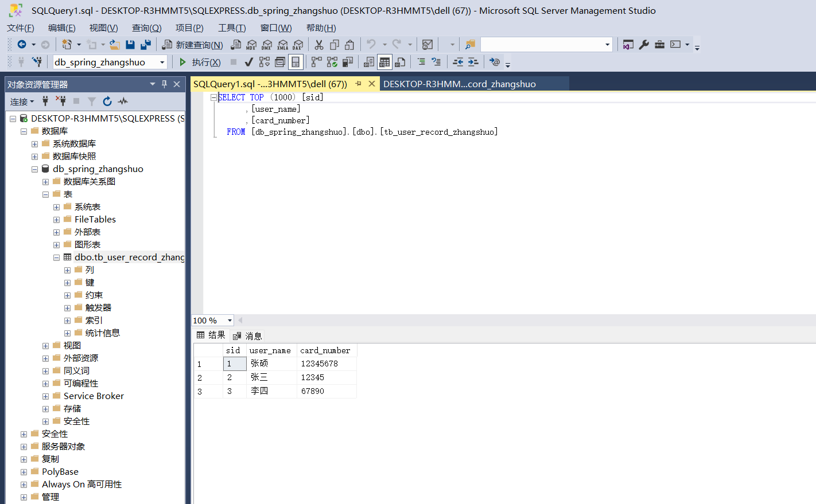The height and width of the screenshot is (504, 816).
Task: Collapse the SELECT statement outline box
Action: (x=213, y=97)
